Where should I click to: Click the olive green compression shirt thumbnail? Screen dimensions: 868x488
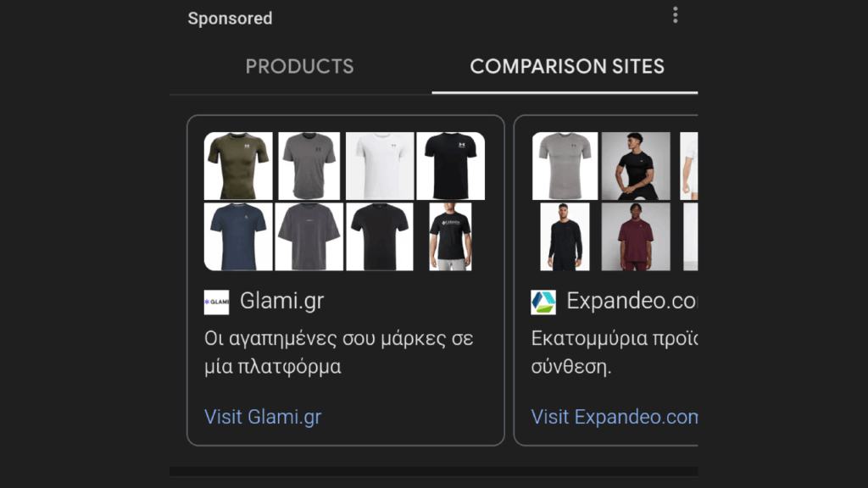[x=238, y=165]
